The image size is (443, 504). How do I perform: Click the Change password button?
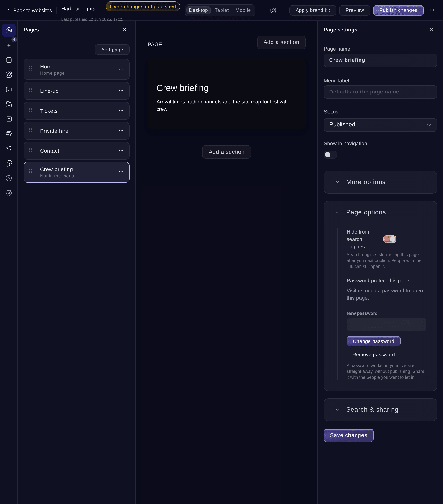point(373,341)
